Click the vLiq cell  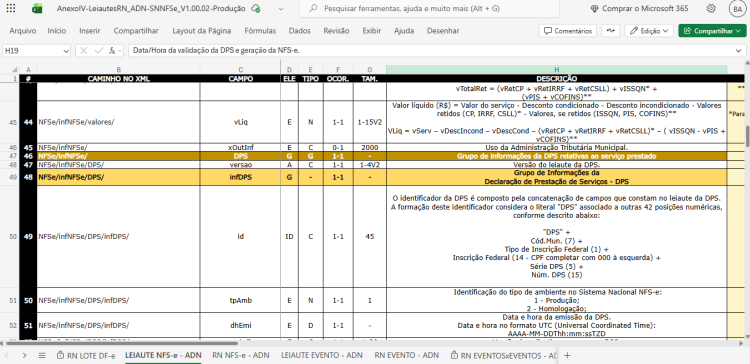pyautogui.click(x=241, y=122)
